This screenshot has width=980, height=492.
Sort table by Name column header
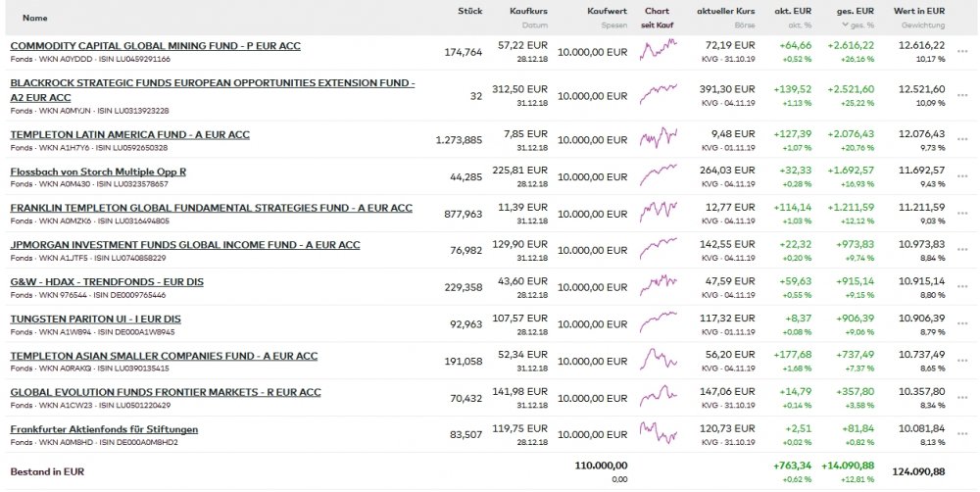tap(34, 18)
